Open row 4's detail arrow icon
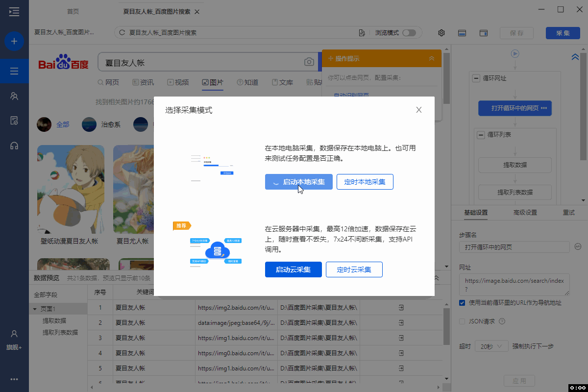This screenshot has width=588, height=392. click(401, 353)
